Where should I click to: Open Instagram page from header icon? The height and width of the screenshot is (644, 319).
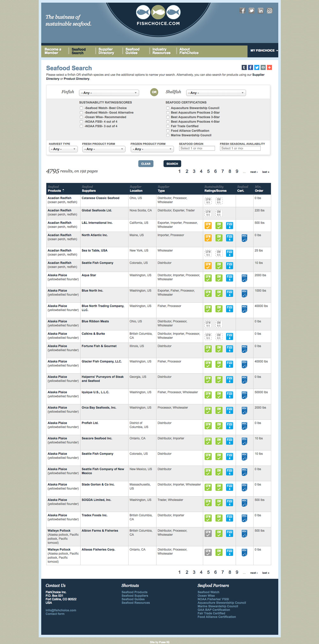click(270, 11)
